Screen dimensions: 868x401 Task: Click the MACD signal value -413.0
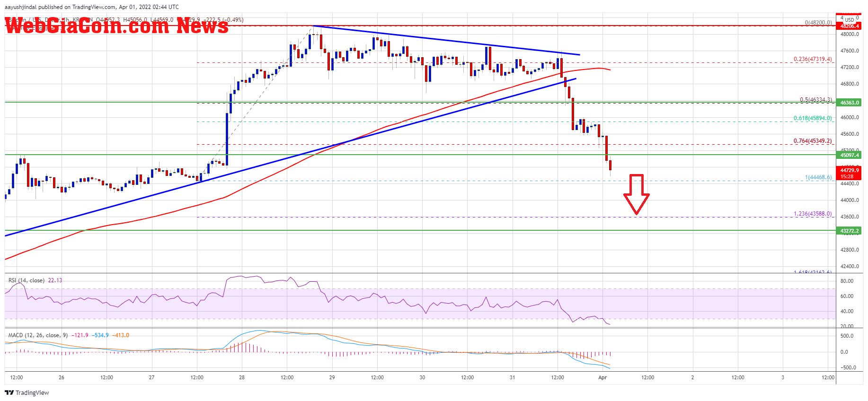pyautogui.click(x=121, y=335)
